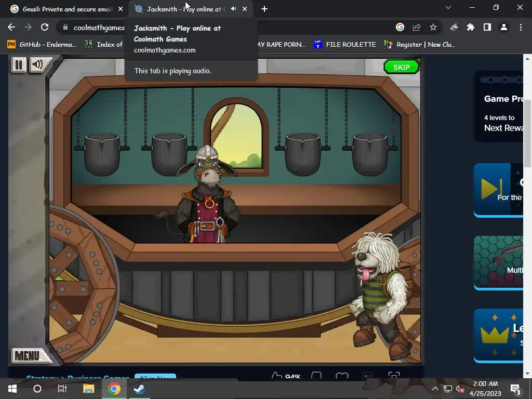Close the Gmail tab

tap(121, 9)
